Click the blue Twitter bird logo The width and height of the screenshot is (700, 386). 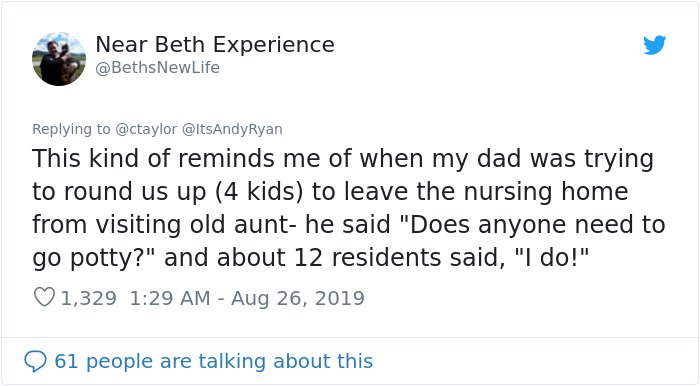[x=654, y=45]
